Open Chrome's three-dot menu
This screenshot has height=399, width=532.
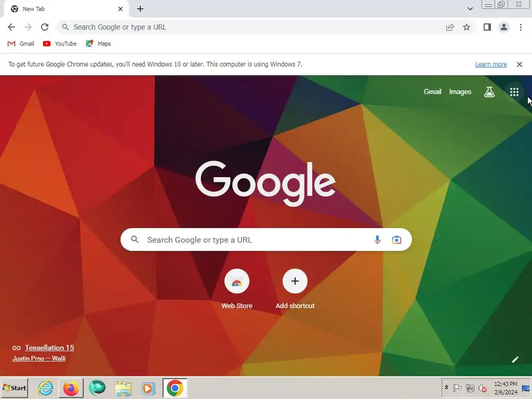[521, 27]
